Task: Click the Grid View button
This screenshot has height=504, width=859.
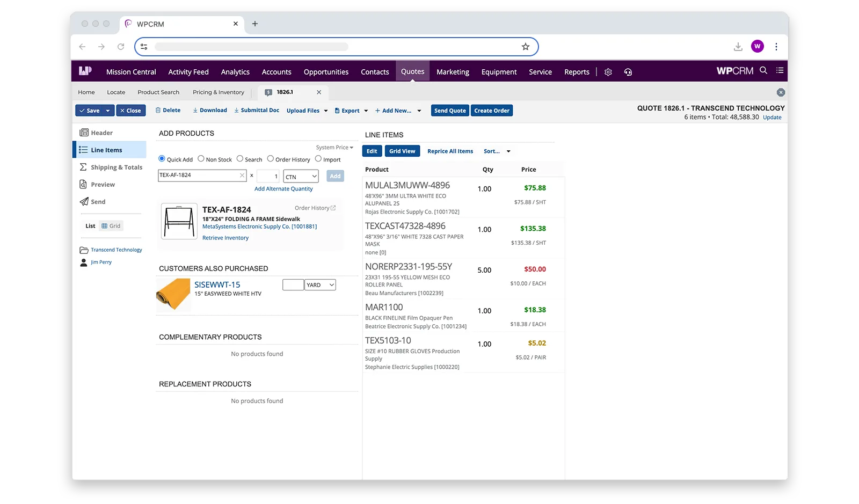Action: tap(402, 151)
